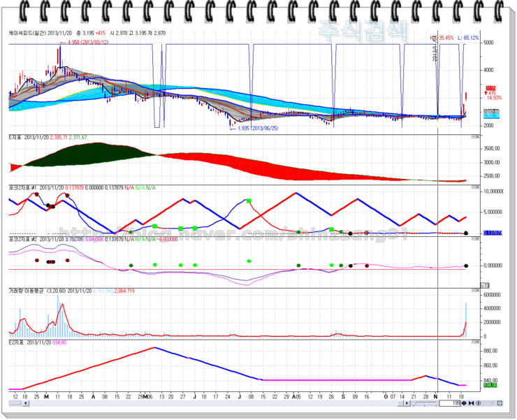Click the left scroll arrow of the chart scrollbar
The image size is (517, 420).
[x=26, y=403]
